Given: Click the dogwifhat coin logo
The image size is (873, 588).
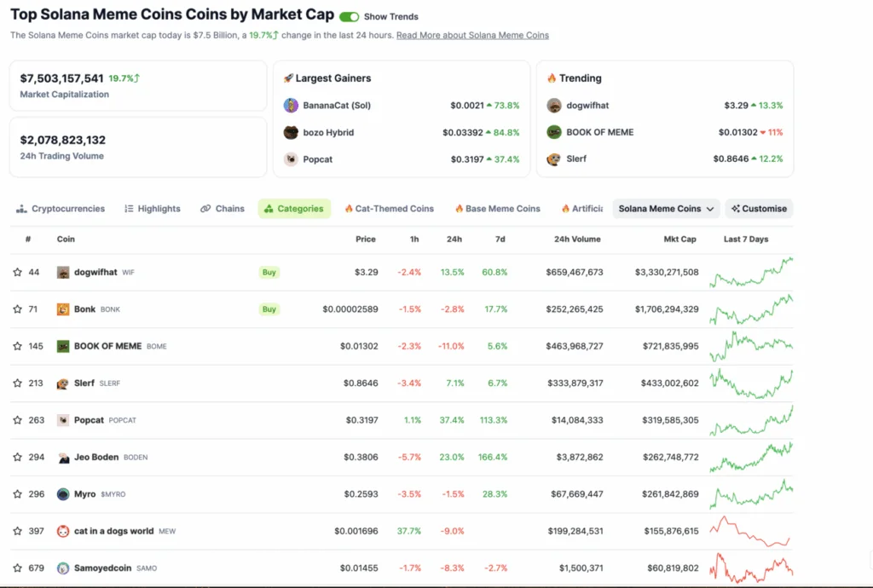Looking at the screenshot, I should pos(62,272).
